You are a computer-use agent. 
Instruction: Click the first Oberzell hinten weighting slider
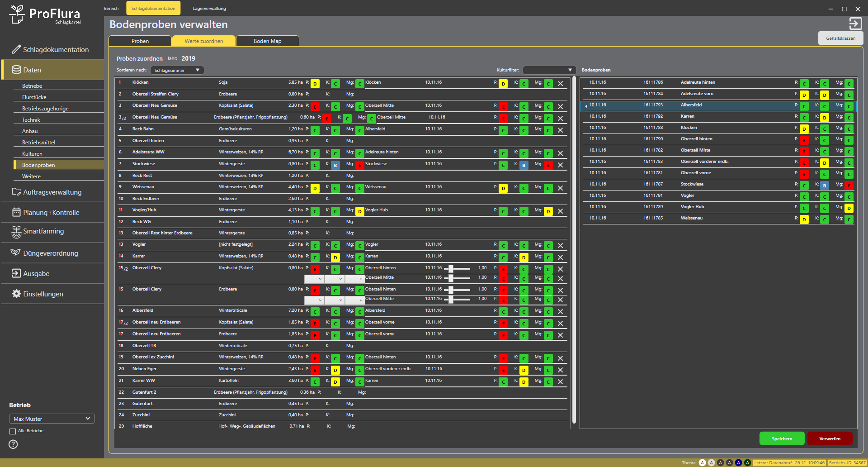click(451, 268)
